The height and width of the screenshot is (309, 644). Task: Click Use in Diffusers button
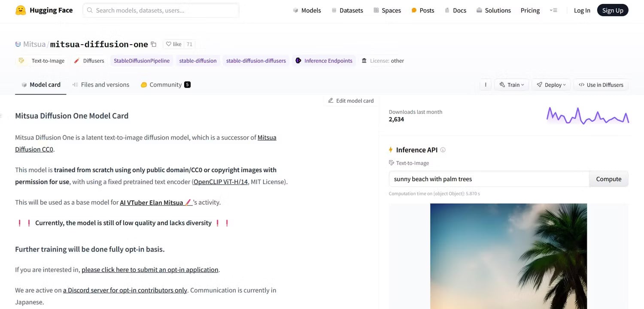point(601,85)
